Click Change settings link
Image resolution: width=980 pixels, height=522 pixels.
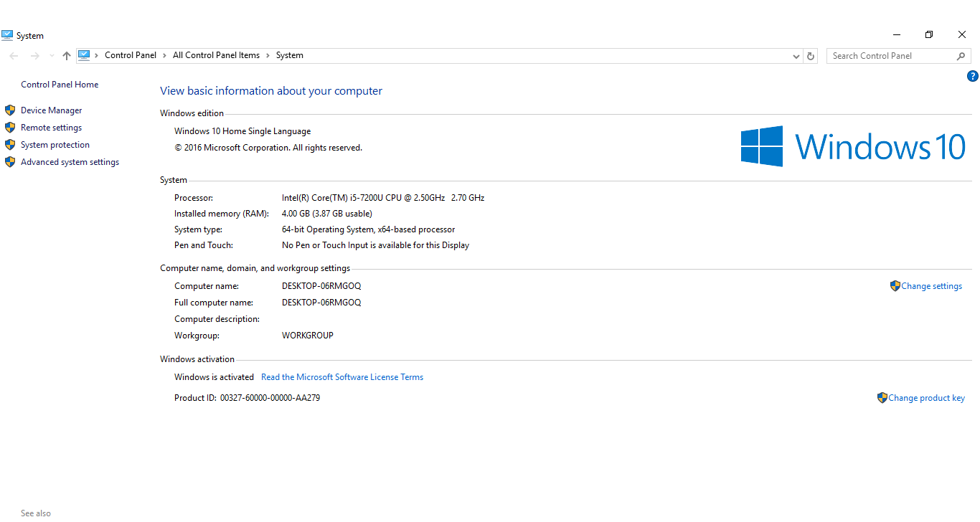pos(931,286)
